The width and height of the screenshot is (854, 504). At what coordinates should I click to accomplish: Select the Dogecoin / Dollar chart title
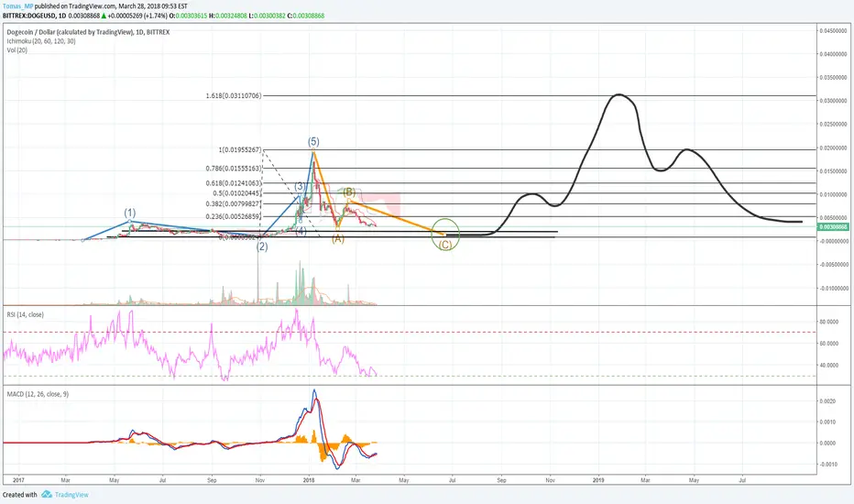coord(88,32)
